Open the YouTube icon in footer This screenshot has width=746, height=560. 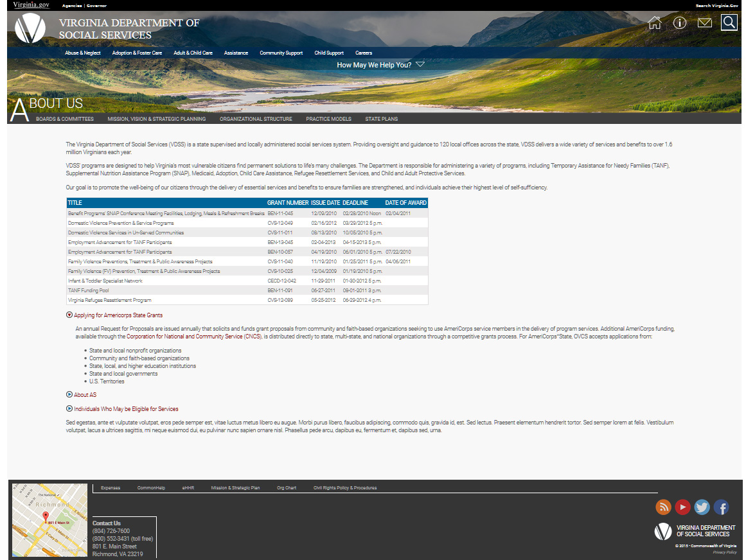(x=682, y=507)
